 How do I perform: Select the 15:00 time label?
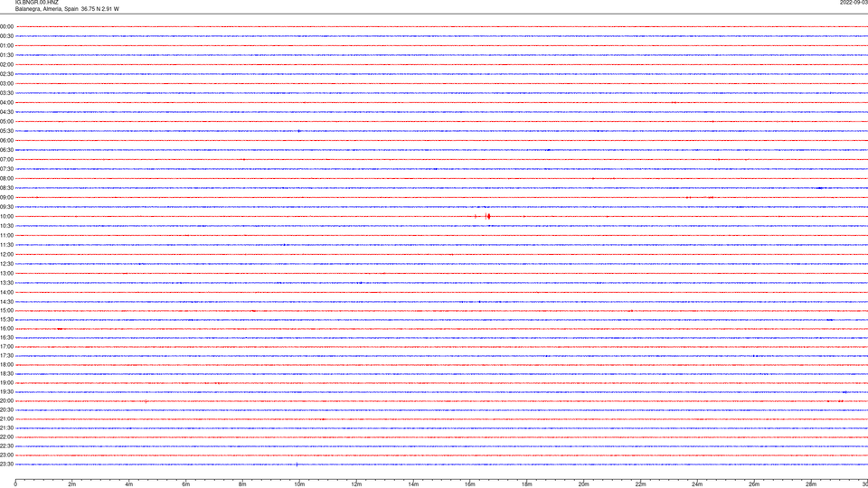[6, 311]
